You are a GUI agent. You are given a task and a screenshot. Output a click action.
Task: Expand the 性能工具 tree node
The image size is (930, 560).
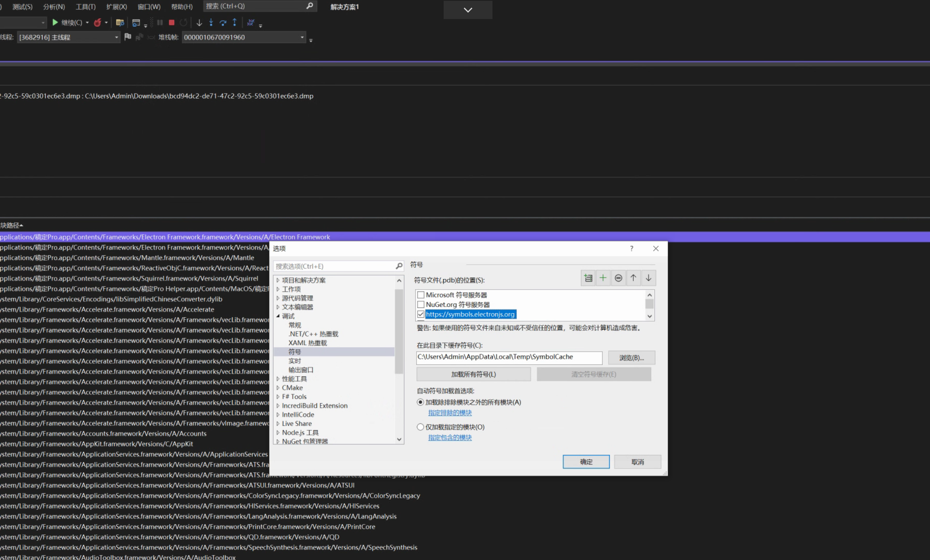tap(278, 379)
